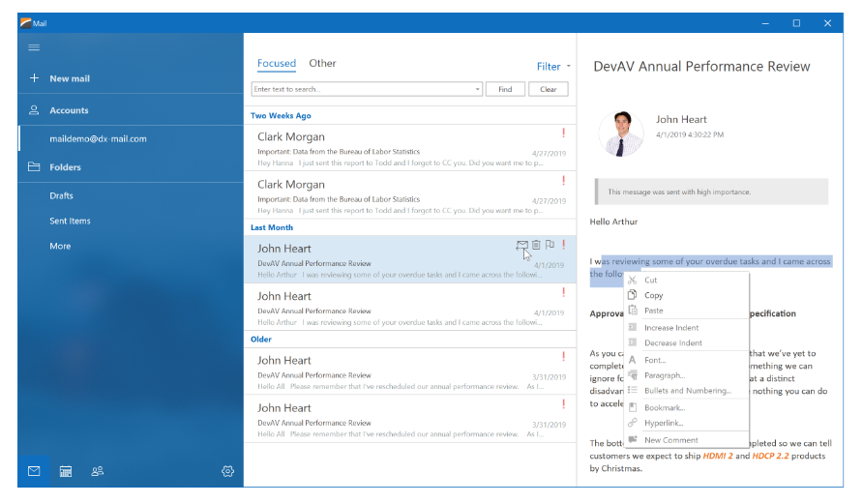Switch to the Other tab
Screen dimensions: 863x504
coord(322,63)
